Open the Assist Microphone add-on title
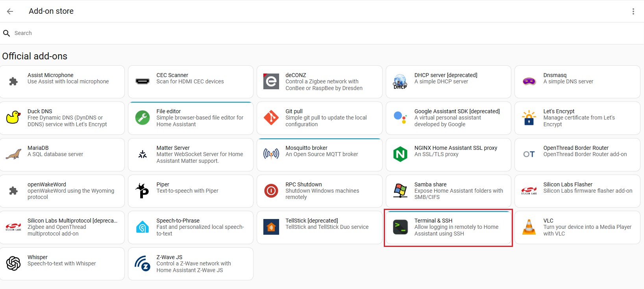Viewport: 644px width, 289px height. pos(50,75)
